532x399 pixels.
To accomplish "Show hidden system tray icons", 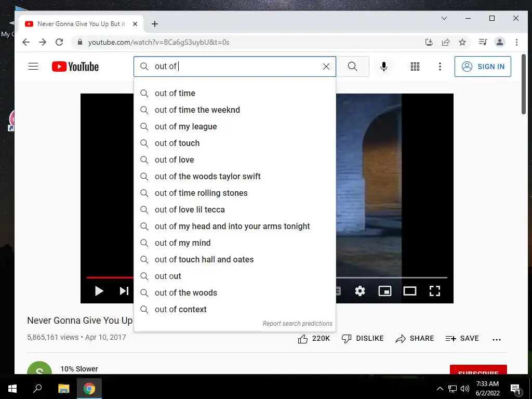I will coord(440,389).
